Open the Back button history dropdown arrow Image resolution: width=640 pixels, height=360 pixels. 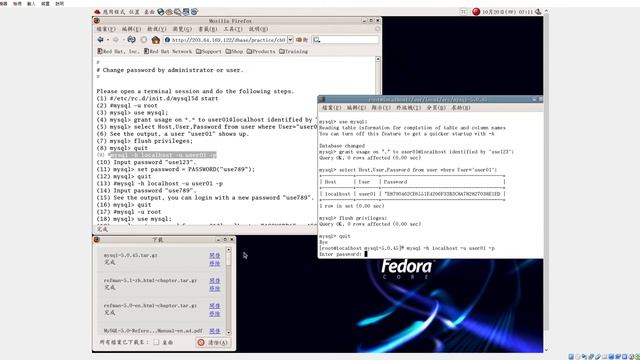tap(108, 40)
